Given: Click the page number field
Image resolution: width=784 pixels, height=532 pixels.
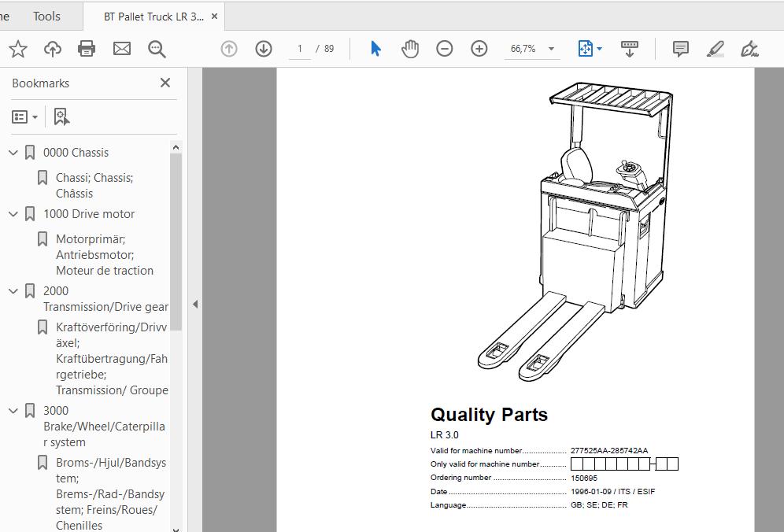Looking at the screenshot, I should click(x=299, y=49).
